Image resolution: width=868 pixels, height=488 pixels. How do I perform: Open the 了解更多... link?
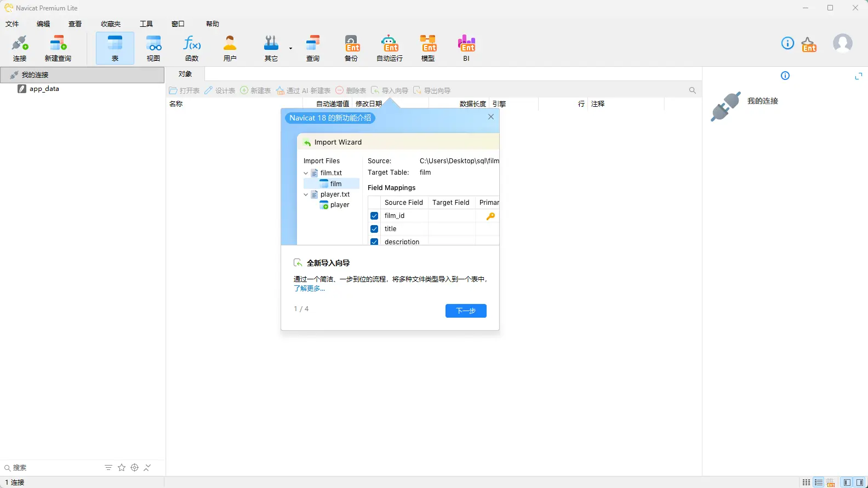(309, 289)
